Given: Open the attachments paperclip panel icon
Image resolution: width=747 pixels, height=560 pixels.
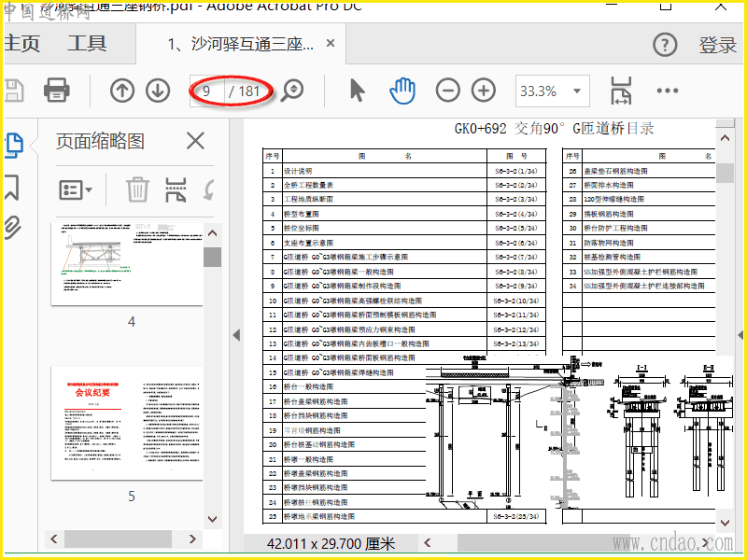Looking at the screenshot, I should click(13, 228).
